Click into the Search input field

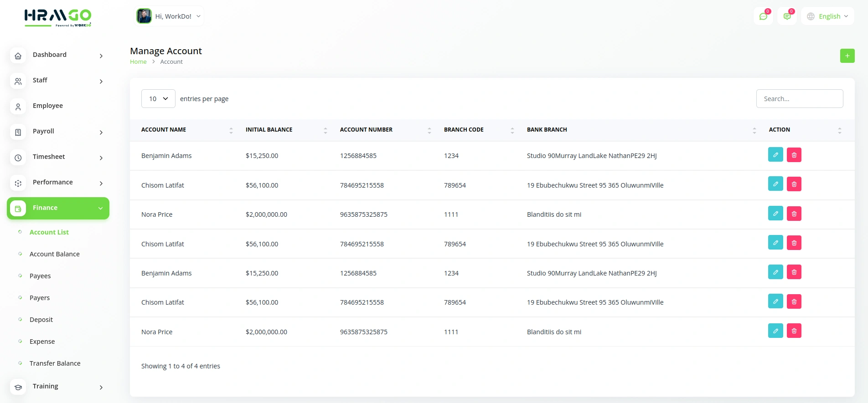coord(799,99)
